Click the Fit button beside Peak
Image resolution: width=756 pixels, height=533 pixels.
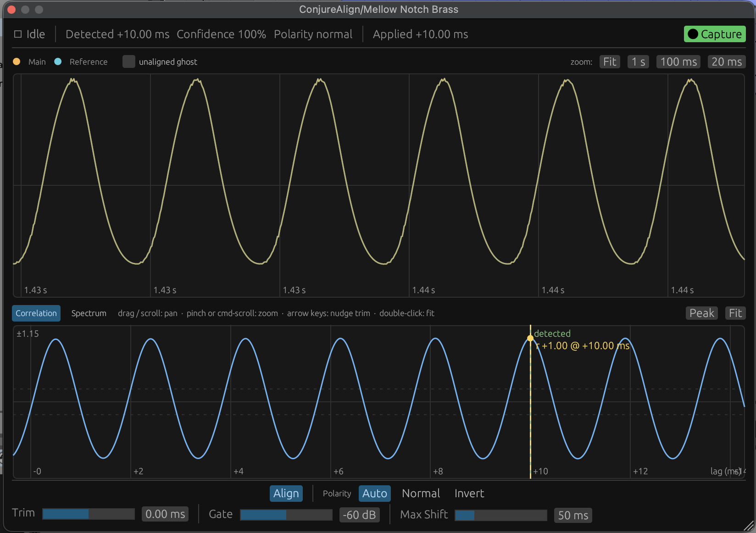pos(735,313)
